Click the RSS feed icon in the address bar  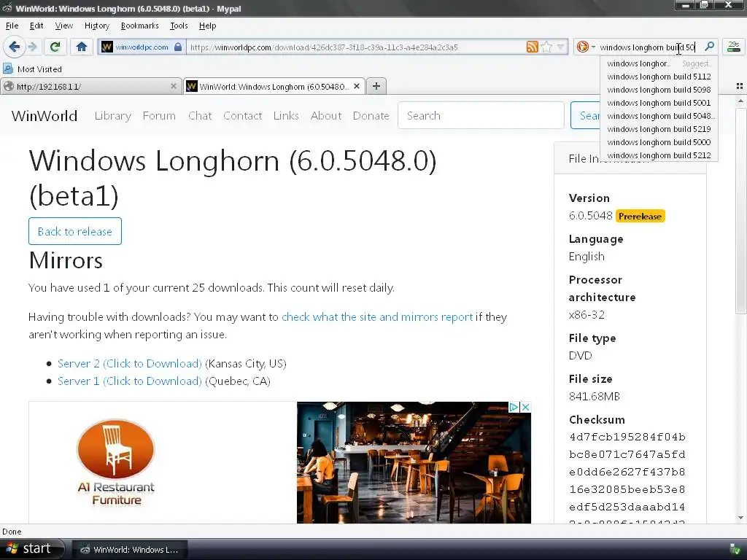532,47
